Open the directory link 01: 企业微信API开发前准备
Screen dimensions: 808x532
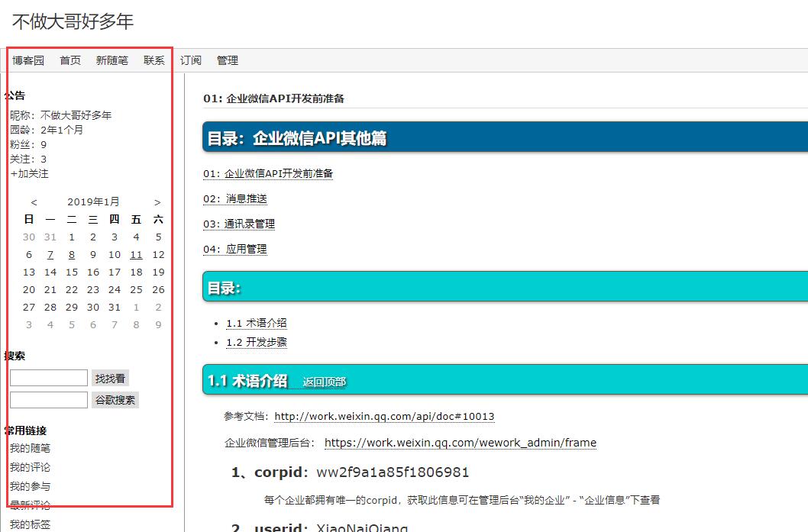[268, 173]
